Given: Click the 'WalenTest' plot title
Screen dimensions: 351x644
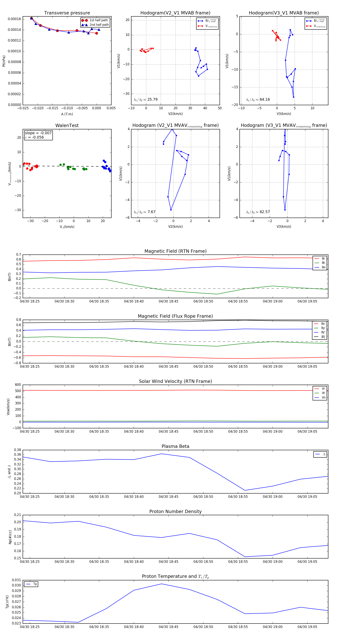Looking at the screenshot, I should click(x=67, y=125).
